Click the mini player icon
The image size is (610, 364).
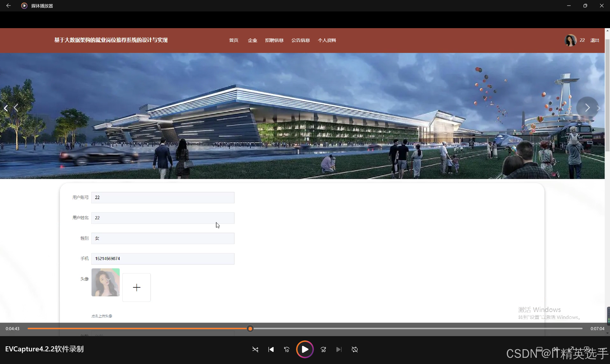(x=587, y=349)
